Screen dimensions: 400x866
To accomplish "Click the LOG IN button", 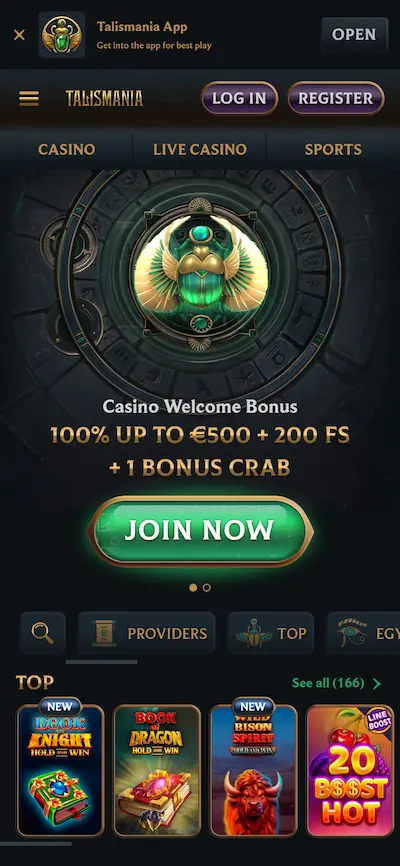I will pyautogui.click(x=239, y=98).
